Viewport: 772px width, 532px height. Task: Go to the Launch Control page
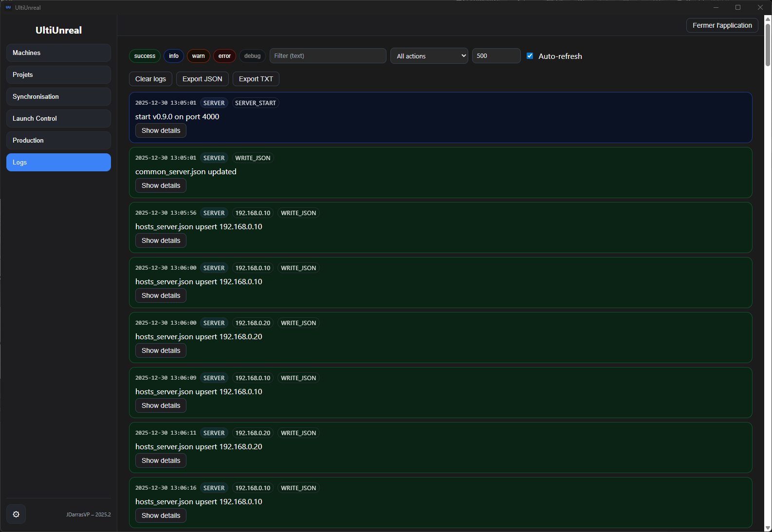[58, 118]
